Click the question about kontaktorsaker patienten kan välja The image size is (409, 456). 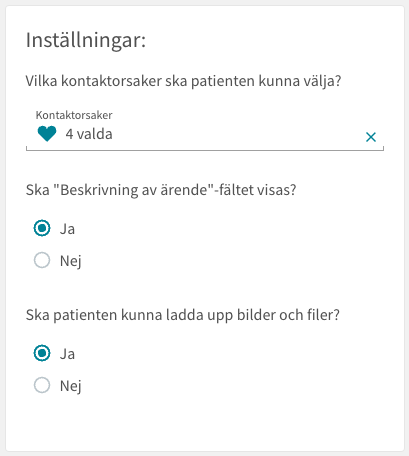click(x=184, y=81)
